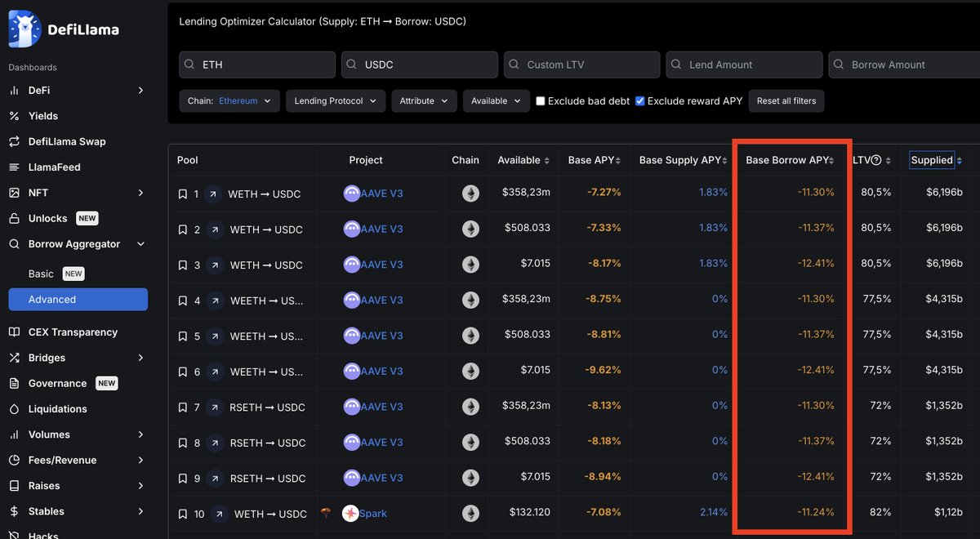
Task: Focus the USDC borrow token search field
Action: click(420, 65)
